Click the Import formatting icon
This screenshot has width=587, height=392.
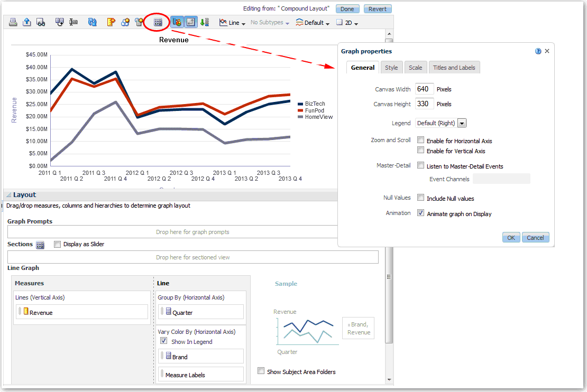point(60,22)
